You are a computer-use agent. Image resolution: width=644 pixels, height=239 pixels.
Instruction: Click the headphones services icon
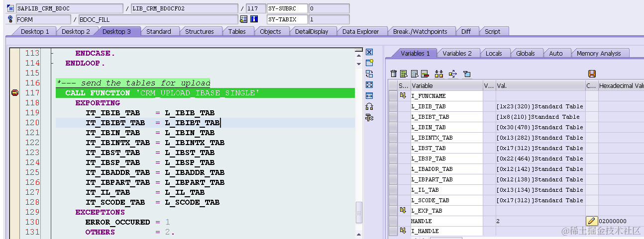(369, 106)
